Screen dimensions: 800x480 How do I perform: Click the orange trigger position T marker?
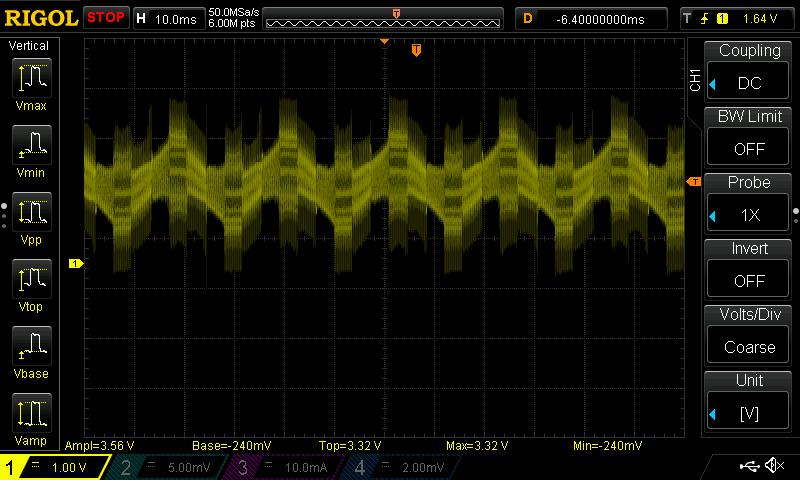point(416,50)
